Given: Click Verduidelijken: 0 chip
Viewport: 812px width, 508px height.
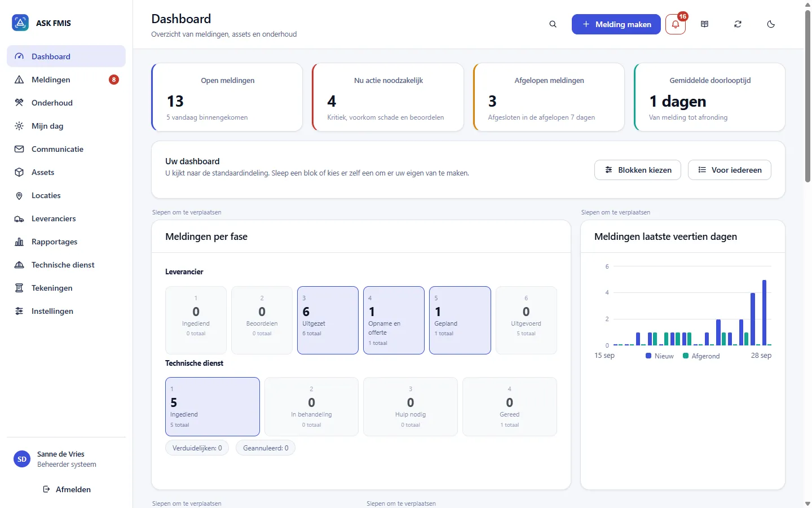Looking at the screenshot, I should 197,448.
